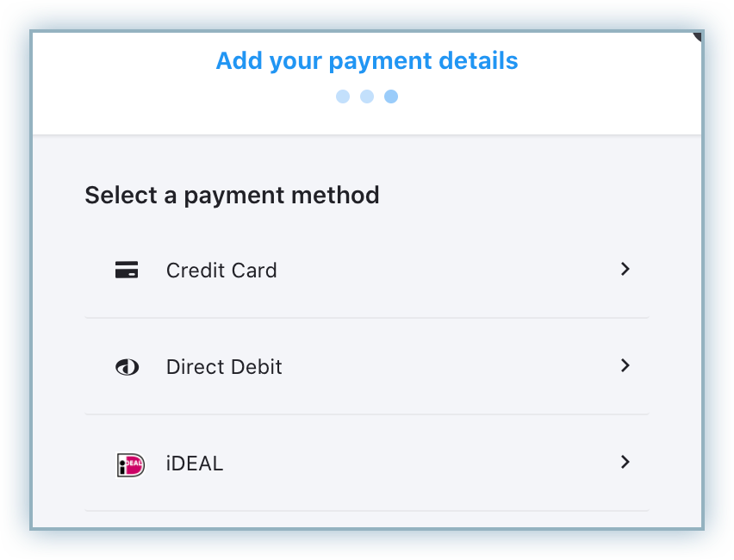Screen dimensions: 734x560
Task: Click the divider line below Direct Debit
Action: point(367,414)
